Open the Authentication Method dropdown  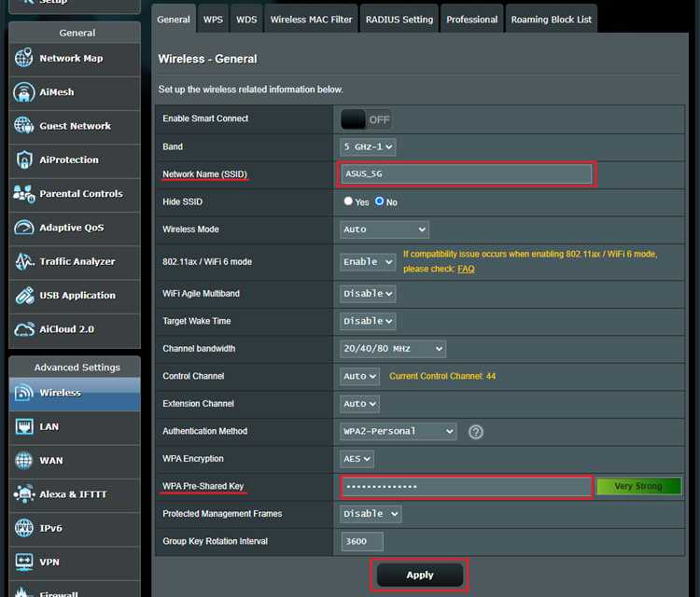[x=398, y=432]
